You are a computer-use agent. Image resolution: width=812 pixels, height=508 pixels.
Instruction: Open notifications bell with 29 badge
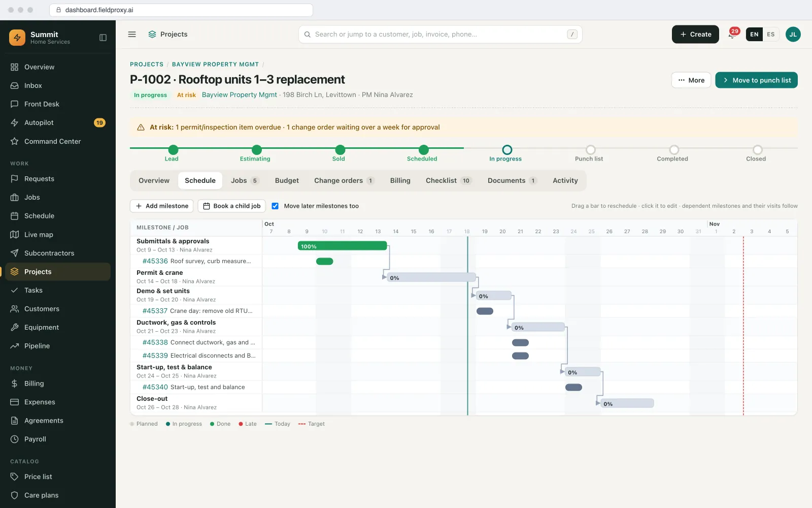click(x=732, y=35)
